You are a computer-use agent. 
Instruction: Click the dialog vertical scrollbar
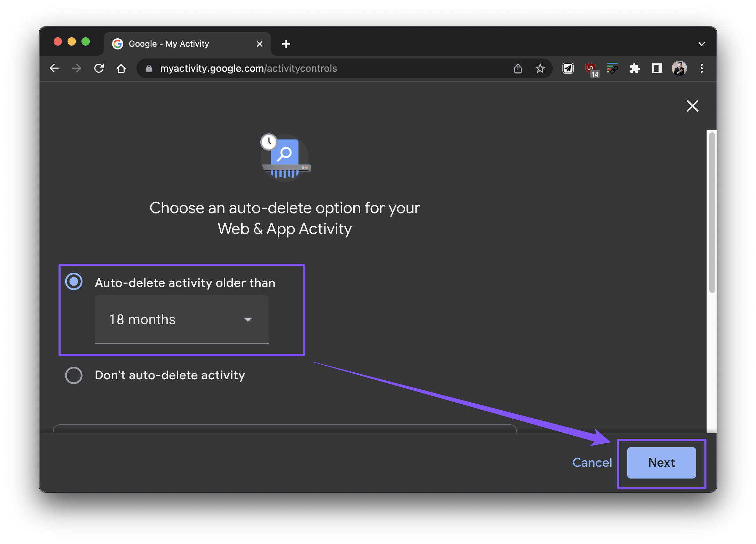pyautogui.click(x=712, y=212)
